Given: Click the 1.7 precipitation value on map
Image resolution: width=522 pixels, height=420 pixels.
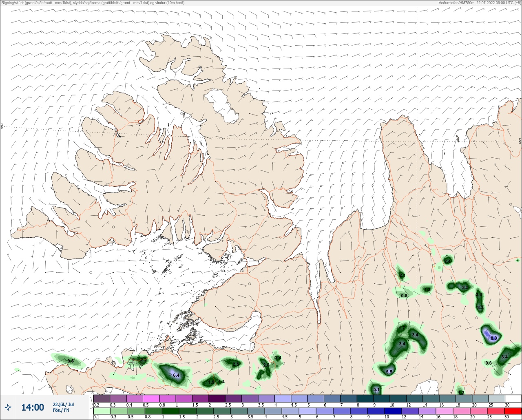Looking at the screenshot, I should (402, 328).
